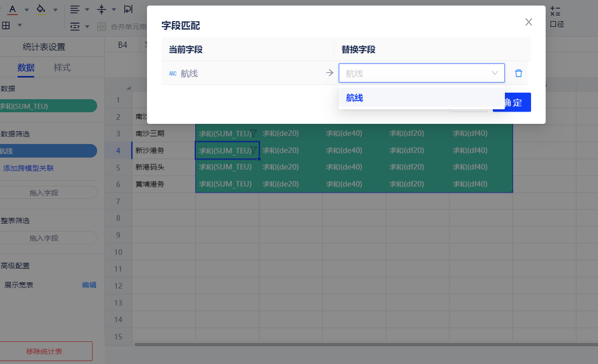The width and height of the screenshot is (598, 364).
Task: Click the 添加跨模型关联 link
Action: tap(28, 168)
